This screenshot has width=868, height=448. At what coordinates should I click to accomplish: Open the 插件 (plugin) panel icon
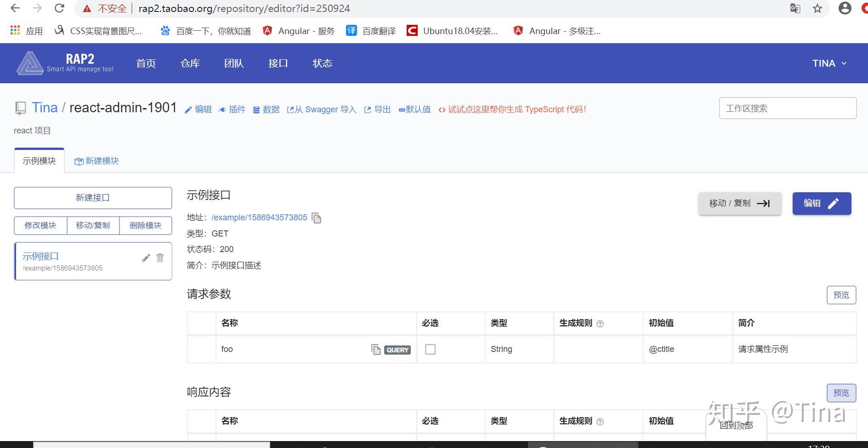(x=222, y=109)
